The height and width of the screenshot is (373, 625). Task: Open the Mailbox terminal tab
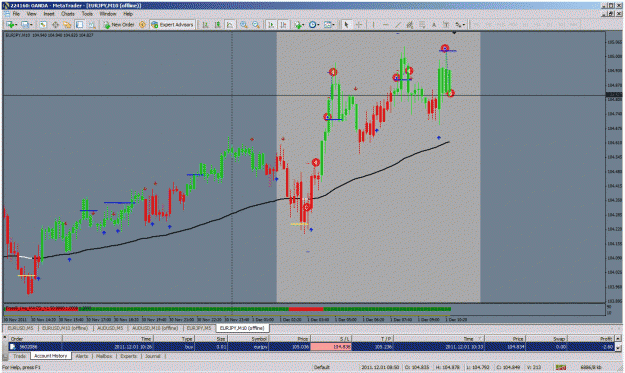104,356
